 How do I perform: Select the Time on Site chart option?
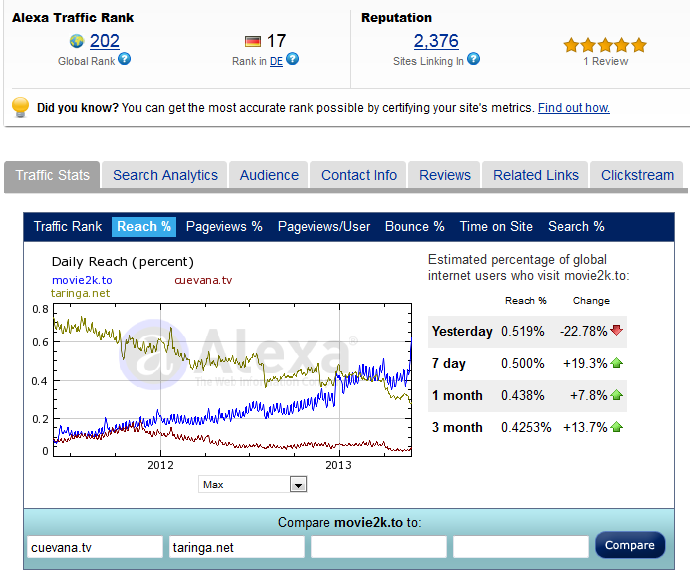point(496,227)
